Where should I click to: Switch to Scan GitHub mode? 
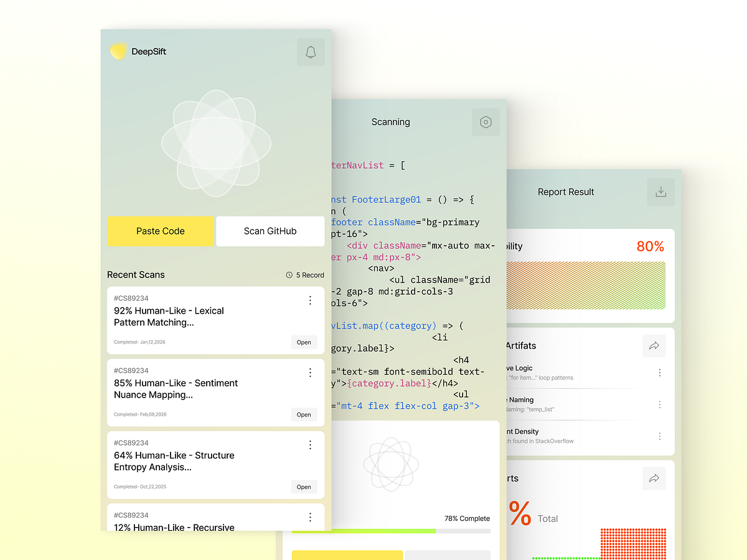pyautogui.click(x=270, y=231)
